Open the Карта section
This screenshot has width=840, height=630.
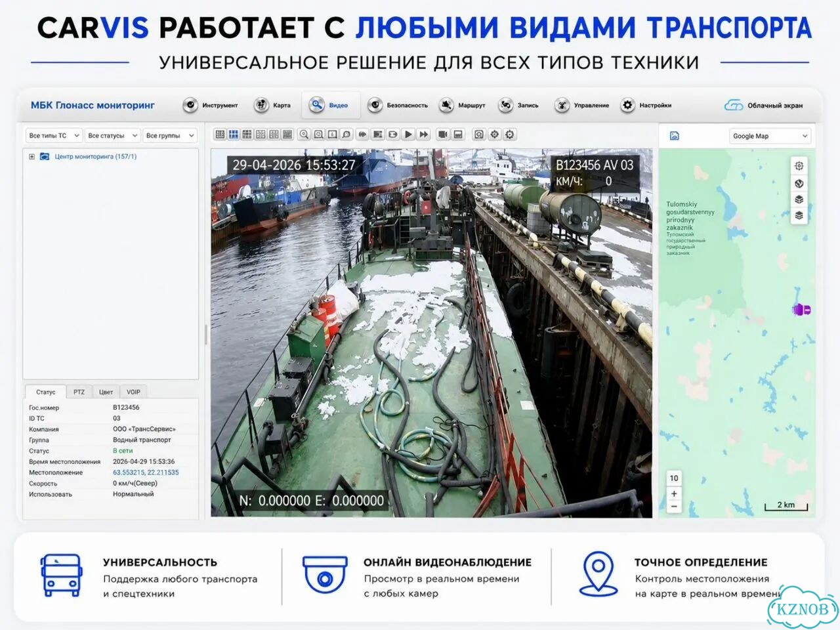tap(272, 105)
